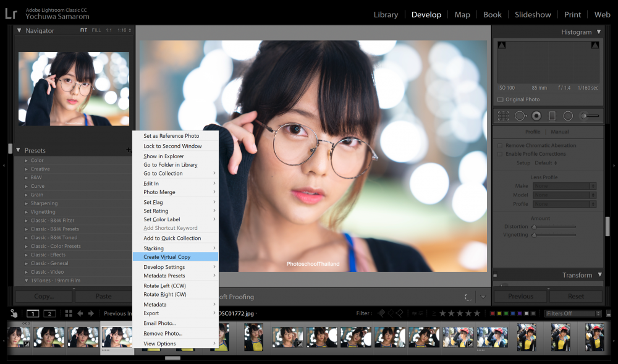Click the Previous button
The width and height of the screenshot is (618, 364).
pos(520,296)
